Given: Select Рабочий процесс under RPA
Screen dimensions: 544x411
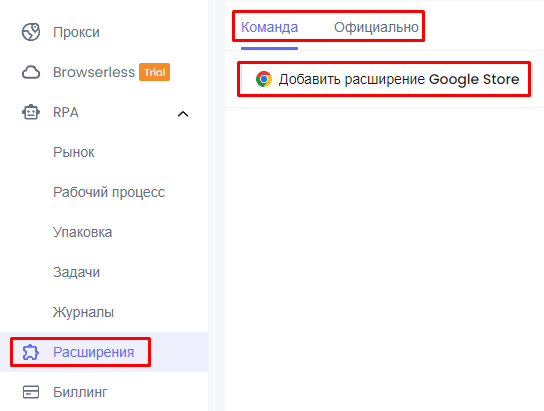Looking at the screenshot, I should (109, 192).
